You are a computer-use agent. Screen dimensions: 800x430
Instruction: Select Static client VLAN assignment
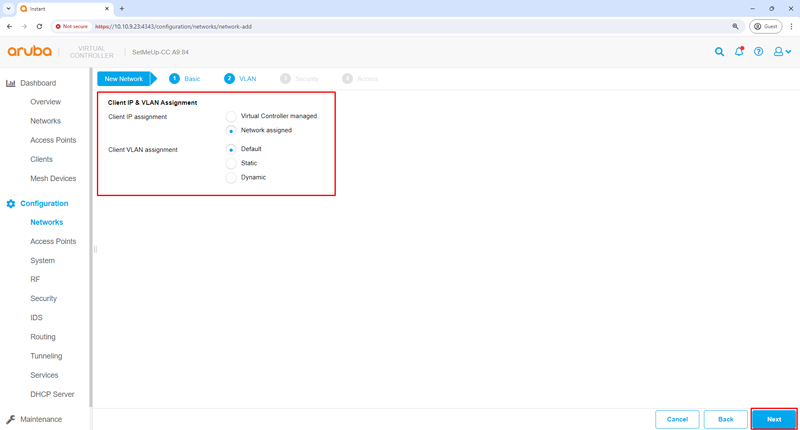(231, 163)
